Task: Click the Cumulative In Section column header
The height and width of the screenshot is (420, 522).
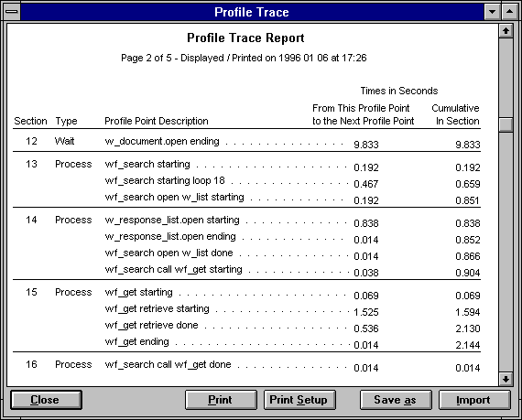Action: pyautogui.click(x=455, y=114)
